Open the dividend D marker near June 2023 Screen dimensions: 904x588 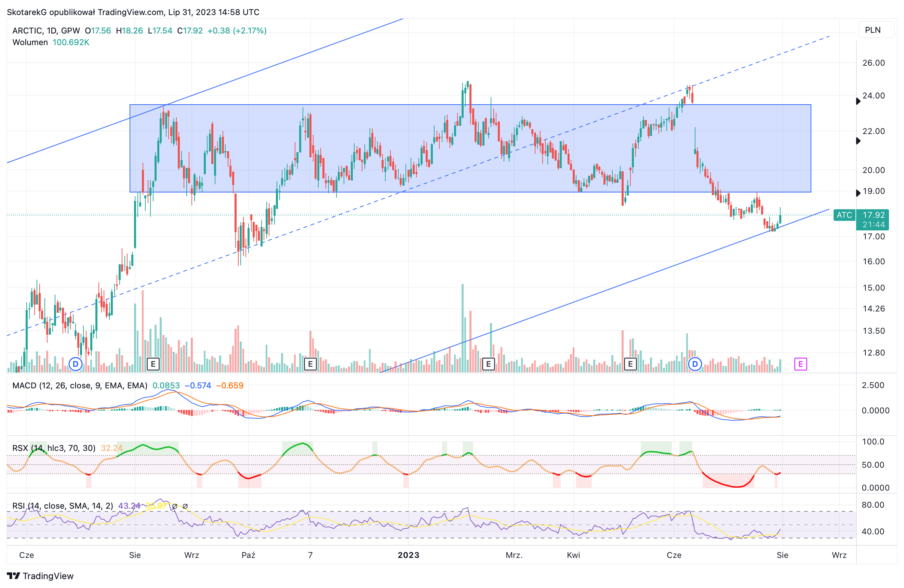[x=695, y=364]
